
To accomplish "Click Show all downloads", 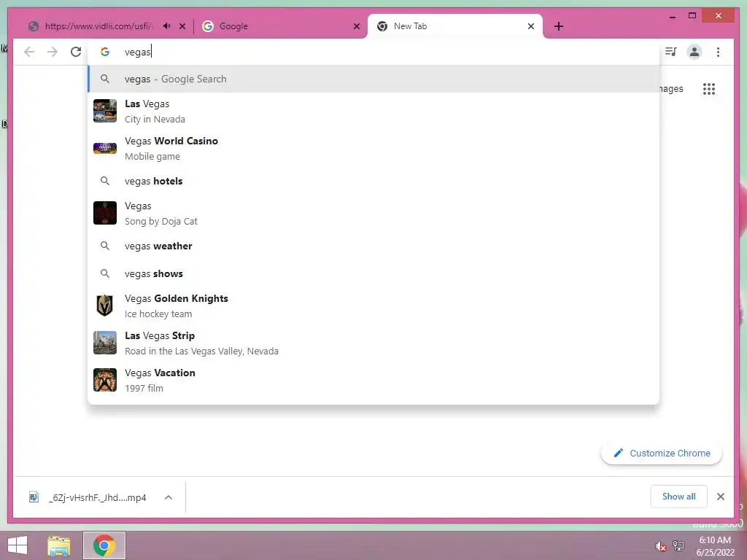I will 679,497.
